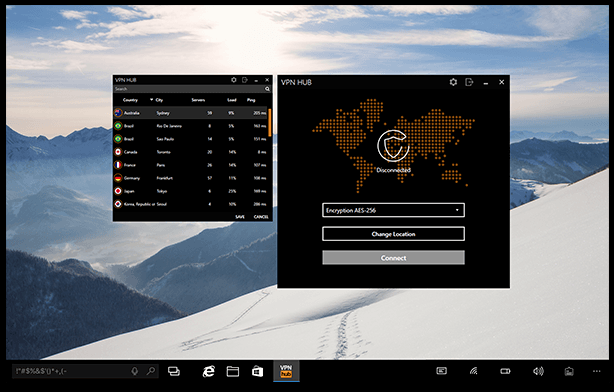Click the taskbar search magnifier icon
Viewport: 614px width, 392px height.
(x=151, y=371)
